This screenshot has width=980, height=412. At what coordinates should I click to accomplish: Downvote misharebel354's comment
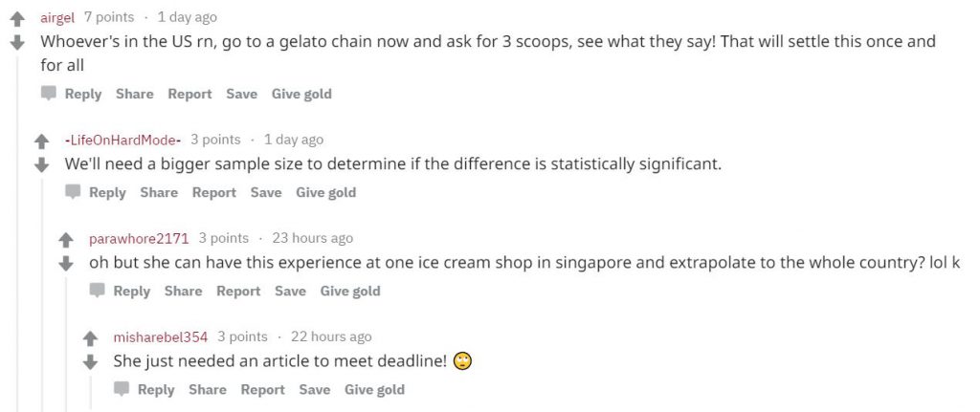(x=91, y=362)
